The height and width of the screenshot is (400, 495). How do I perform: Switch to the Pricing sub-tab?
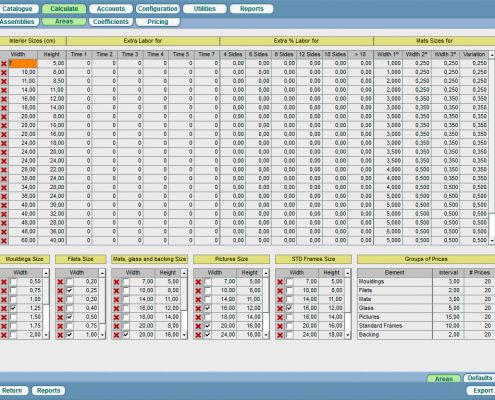158,22
